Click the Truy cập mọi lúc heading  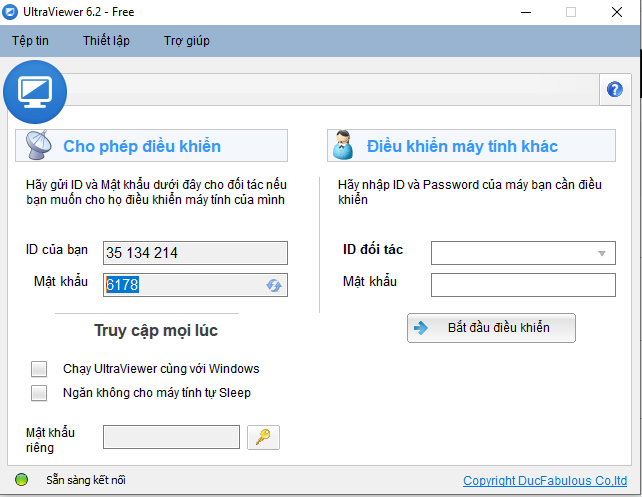click(x=156, y=330)
